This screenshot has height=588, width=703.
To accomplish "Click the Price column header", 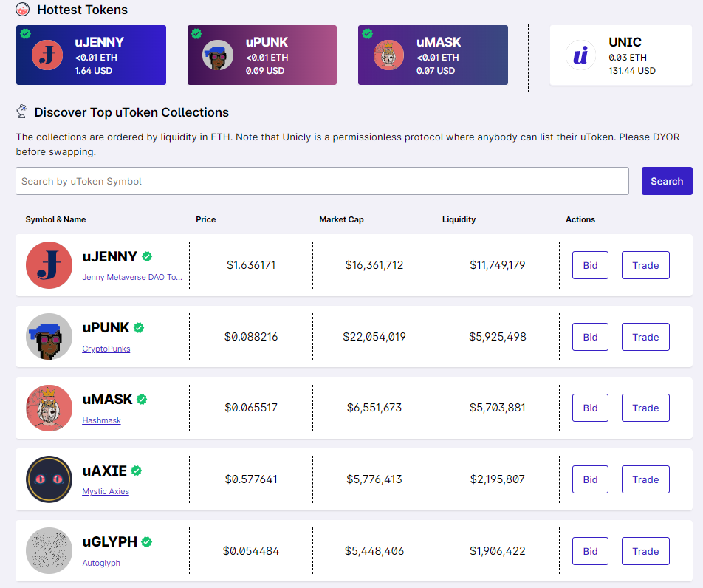I will click(206, 219).
